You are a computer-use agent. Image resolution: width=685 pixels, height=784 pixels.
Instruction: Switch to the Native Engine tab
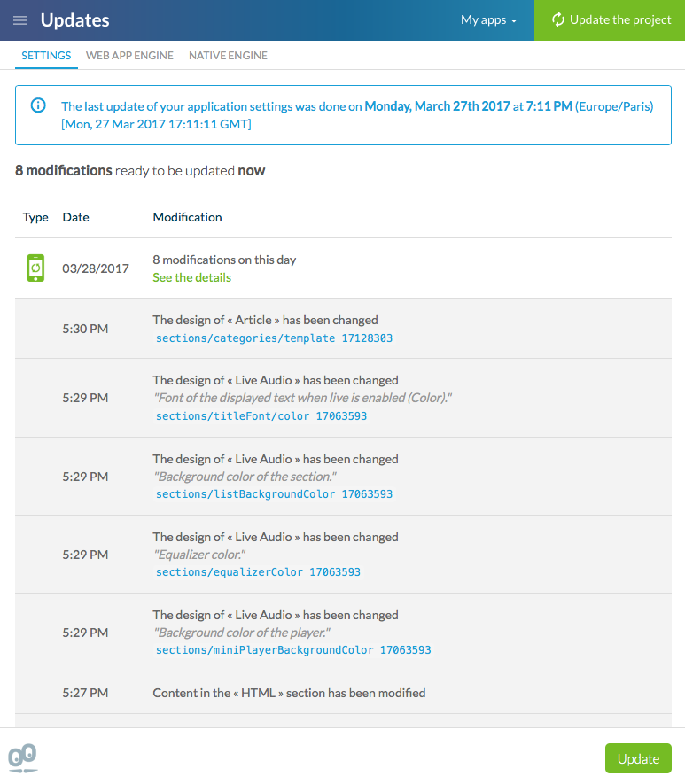[x=228, y=55]
